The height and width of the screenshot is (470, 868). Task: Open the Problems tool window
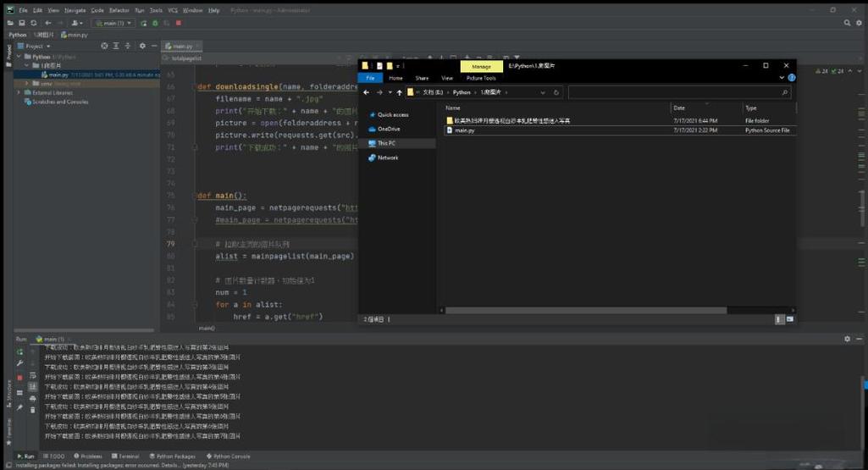click(88, 456)
